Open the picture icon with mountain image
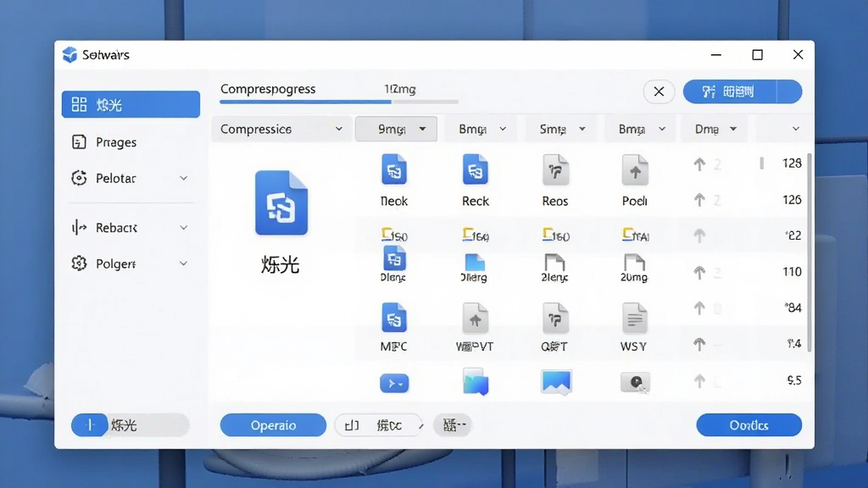The height and width of the screenshot is (488, 868). point(556,382)
